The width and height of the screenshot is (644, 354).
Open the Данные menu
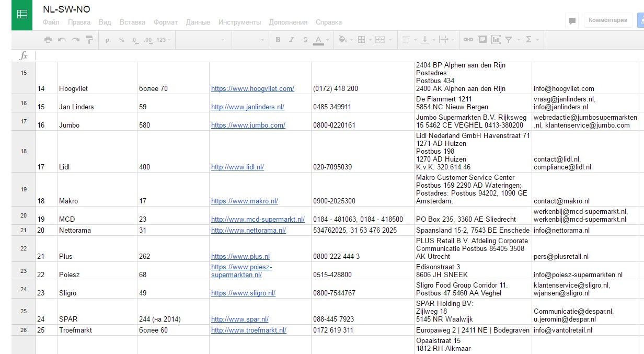tap(198, 22)
